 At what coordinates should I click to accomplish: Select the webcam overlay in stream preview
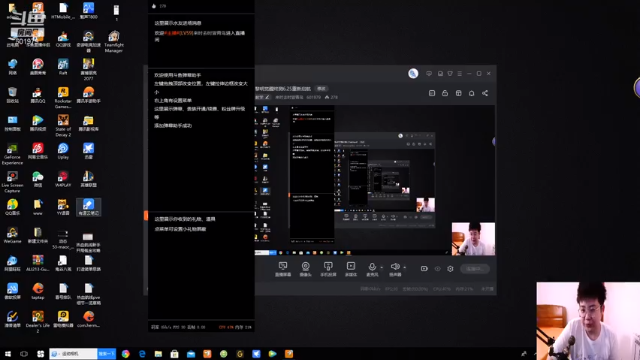[x=473, y=239]
